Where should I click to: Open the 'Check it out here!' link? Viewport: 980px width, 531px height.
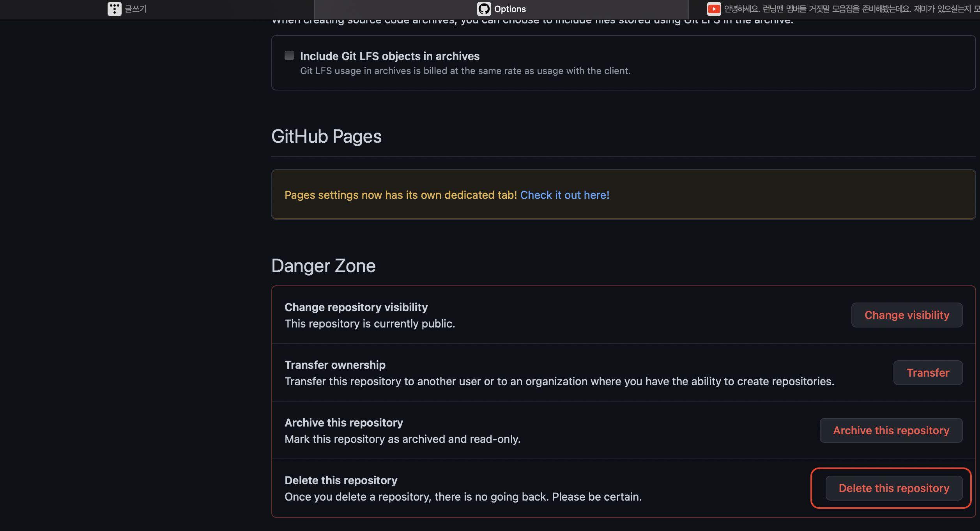point(564,195)
